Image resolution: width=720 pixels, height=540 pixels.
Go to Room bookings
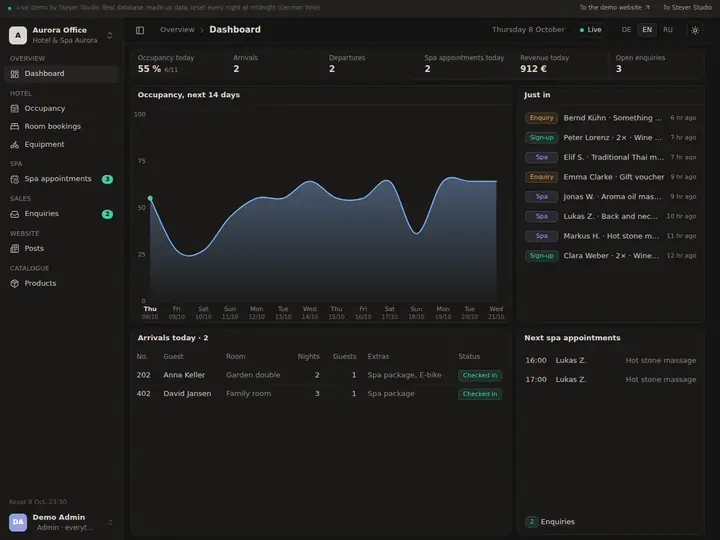tap(62, 126)
